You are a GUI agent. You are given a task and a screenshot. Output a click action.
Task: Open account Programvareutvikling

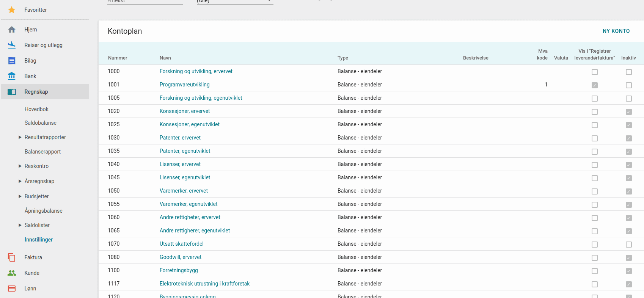point(185,85)
